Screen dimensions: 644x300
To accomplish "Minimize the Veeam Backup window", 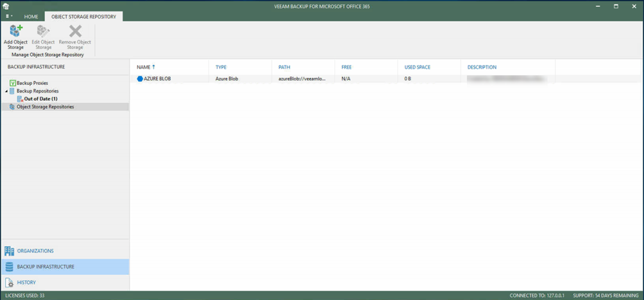I will click(598, 6).
